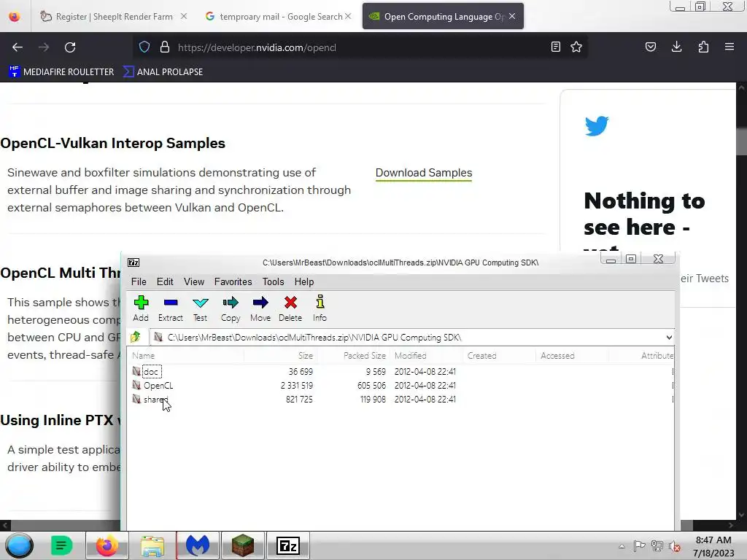This screenshot has width=747, height=560.
Task: Click the Twitter bird icon on the page
Action: coord(597,125)
